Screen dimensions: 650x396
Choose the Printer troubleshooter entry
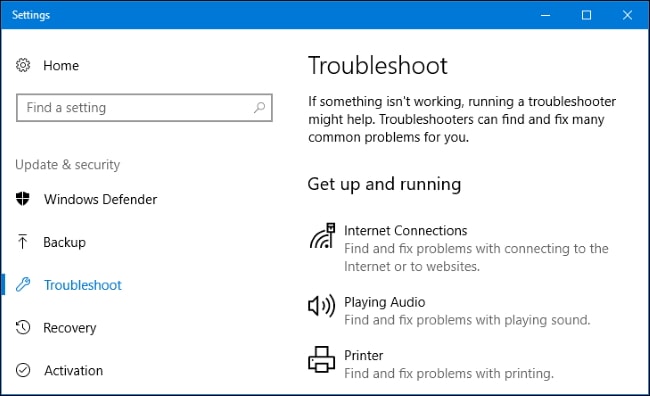(x=431, y=364)
